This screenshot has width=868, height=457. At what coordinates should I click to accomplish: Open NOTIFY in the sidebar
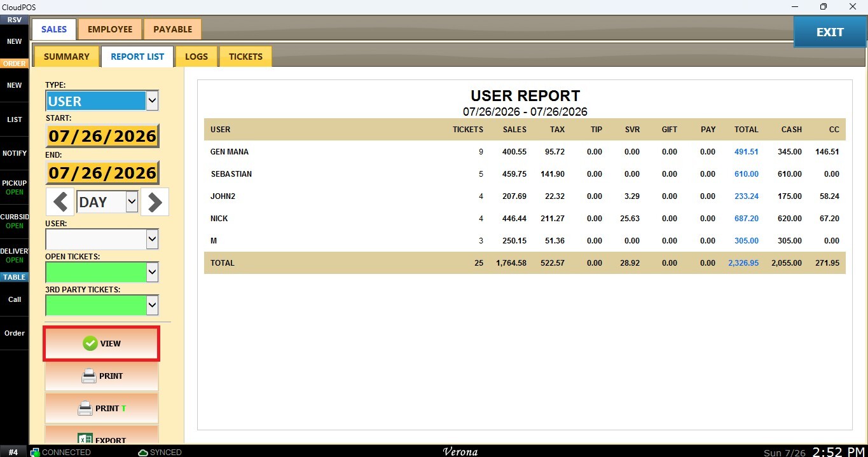14,153
